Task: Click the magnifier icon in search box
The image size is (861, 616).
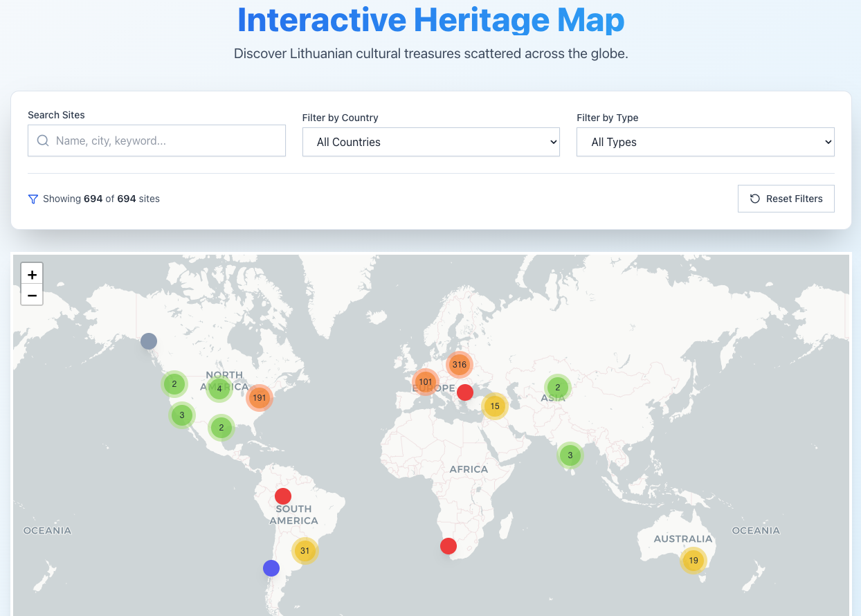Action: (43, 141)
